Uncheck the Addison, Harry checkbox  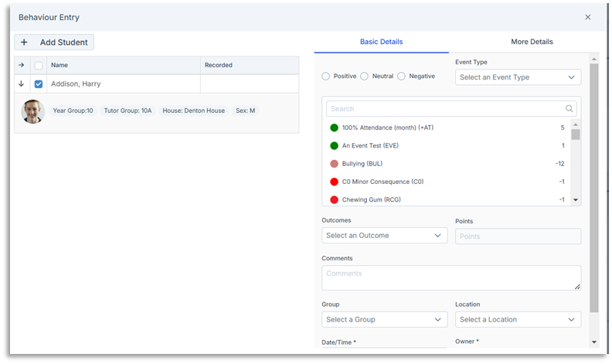click(39, 83)
